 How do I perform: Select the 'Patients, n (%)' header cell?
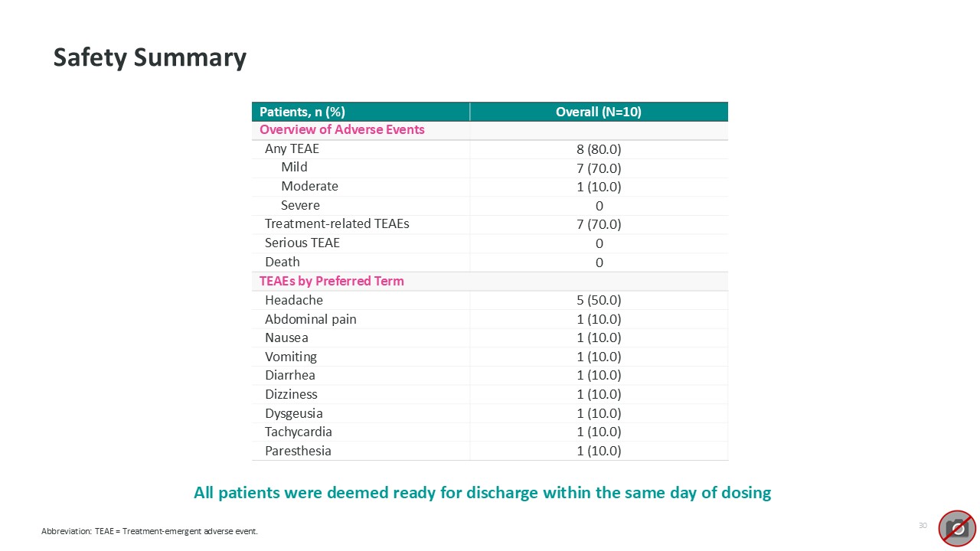coord(302,112)
